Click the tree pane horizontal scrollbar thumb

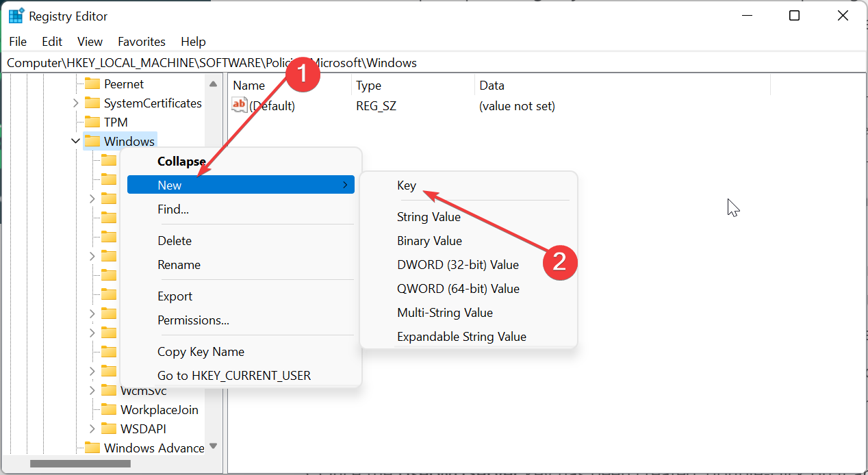79,463
